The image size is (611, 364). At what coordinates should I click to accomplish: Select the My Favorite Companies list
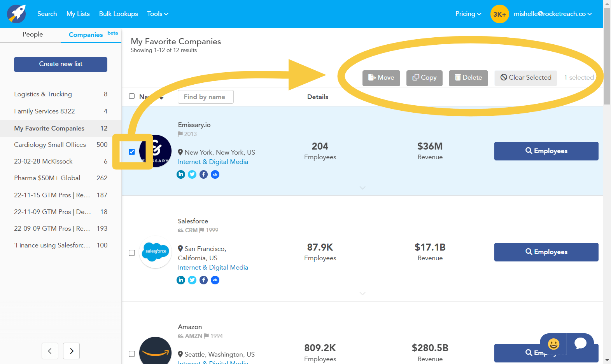(x=61, y=129)
